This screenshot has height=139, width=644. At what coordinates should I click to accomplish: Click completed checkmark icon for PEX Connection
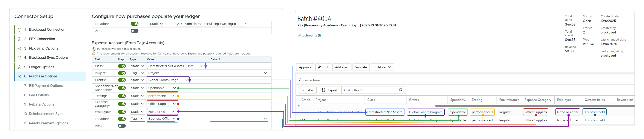[19, 39]
